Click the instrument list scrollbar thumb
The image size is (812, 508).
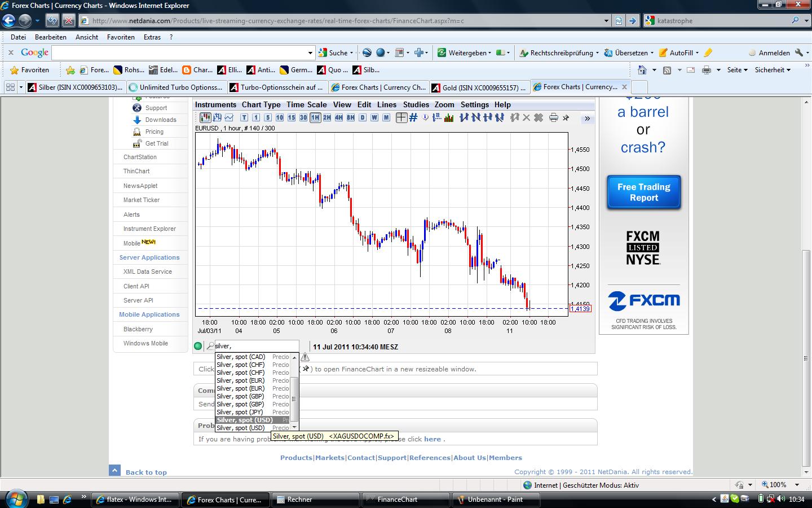[x=294, y=398]
